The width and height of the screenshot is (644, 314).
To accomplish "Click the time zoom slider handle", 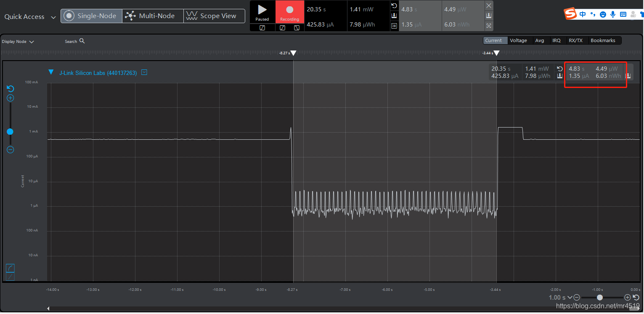I will click(600, 297).
